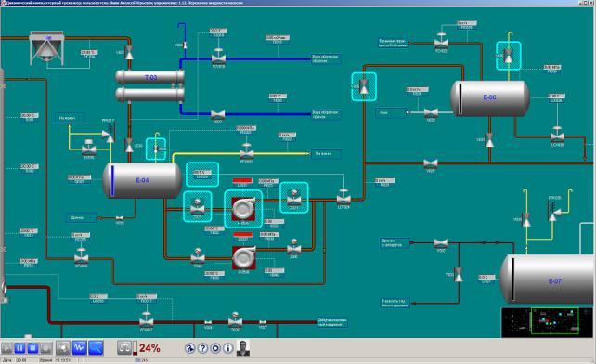Viewport: 596px width, 364px height.
Task: Click small drain valve under E-04
Action: pyautogui.click(x=120, y=218)
